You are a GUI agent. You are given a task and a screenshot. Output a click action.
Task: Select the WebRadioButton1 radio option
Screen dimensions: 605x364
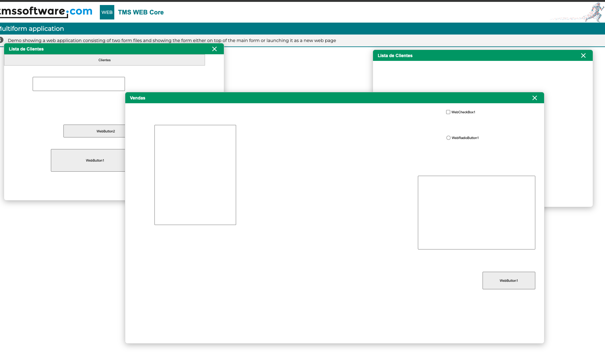(x=448, y=138)
